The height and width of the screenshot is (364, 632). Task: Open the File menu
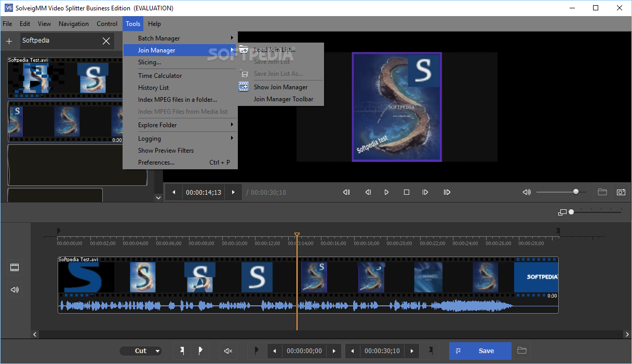(x=7, y=23)
